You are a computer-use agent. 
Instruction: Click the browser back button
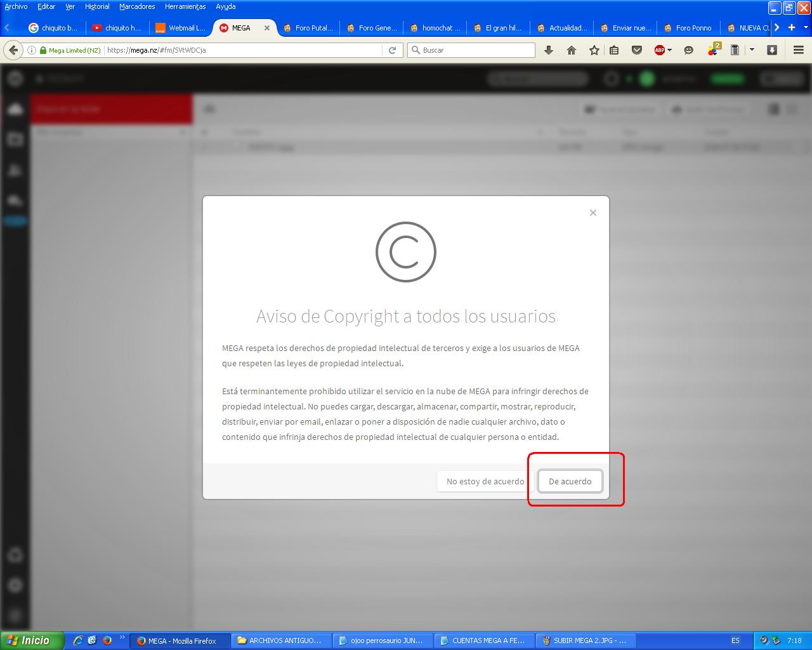click(x=13, y=50)
